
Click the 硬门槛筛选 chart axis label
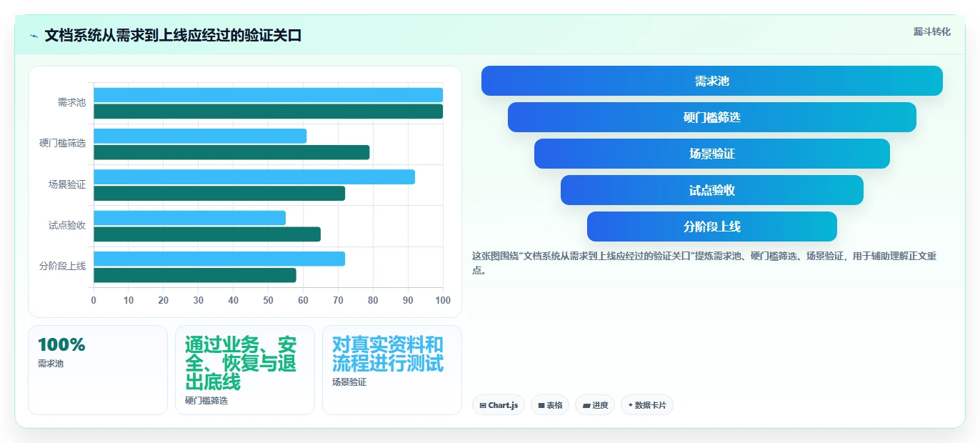pos(63,144)
